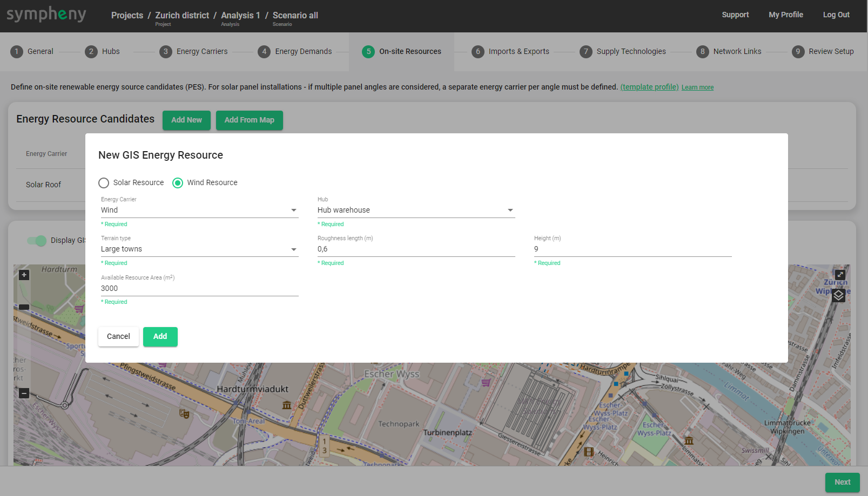Open the Energy Carrier dropdown
868x496 pixels.
(x=199, y=210)
